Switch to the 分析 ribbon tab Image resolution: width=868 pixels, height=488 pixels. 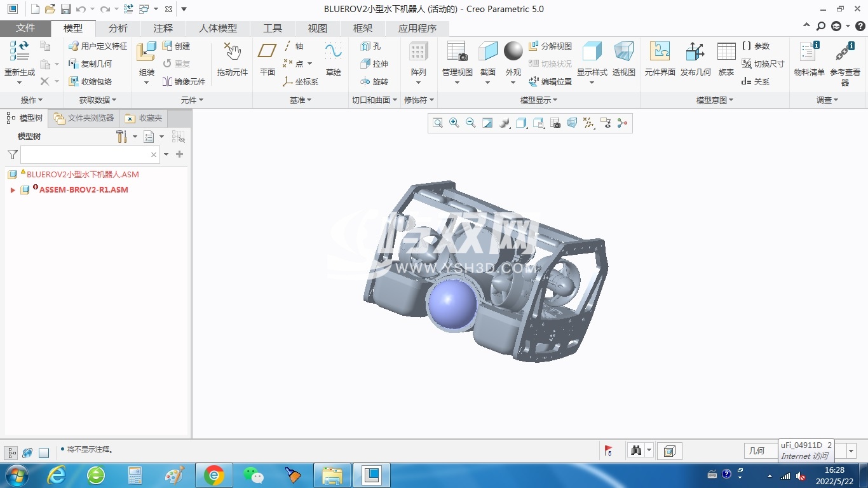(x=118, y=29)
